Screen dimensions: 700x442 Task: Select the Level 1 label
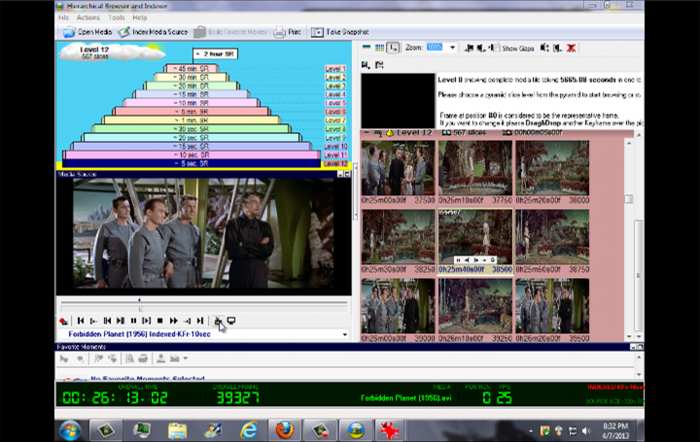(x=335, y=69)
